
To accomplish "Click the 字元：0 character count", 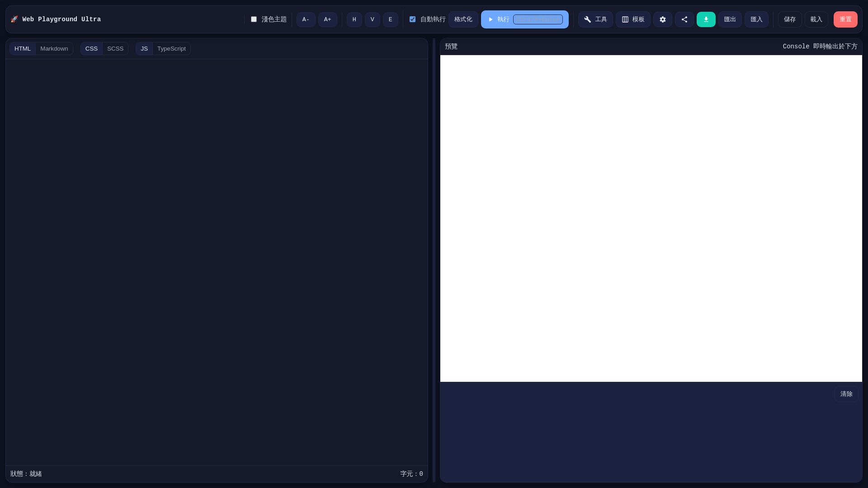I will click(x=411, y=474).
